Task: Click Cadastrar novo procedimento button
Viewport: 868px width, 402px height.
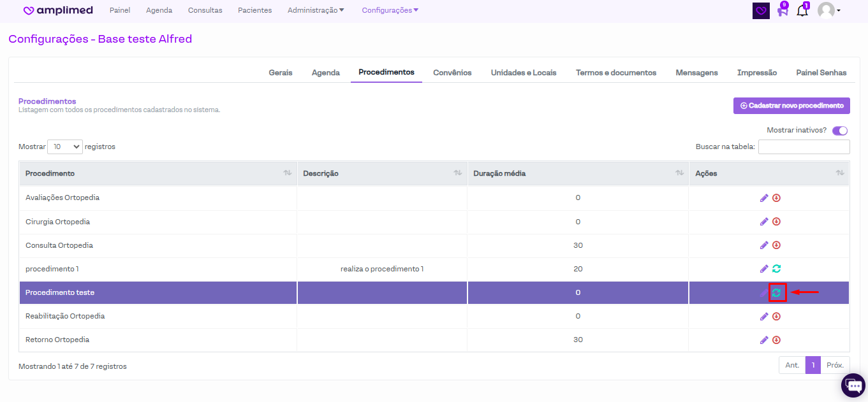Action: coord(791,106)
